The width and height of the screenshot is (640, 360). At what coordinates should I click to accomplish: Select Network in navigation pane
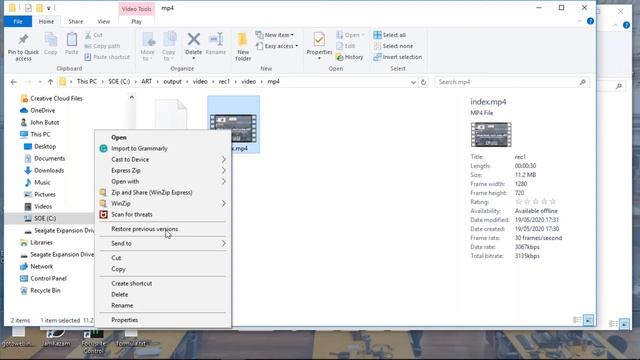(x=42, y=267)
